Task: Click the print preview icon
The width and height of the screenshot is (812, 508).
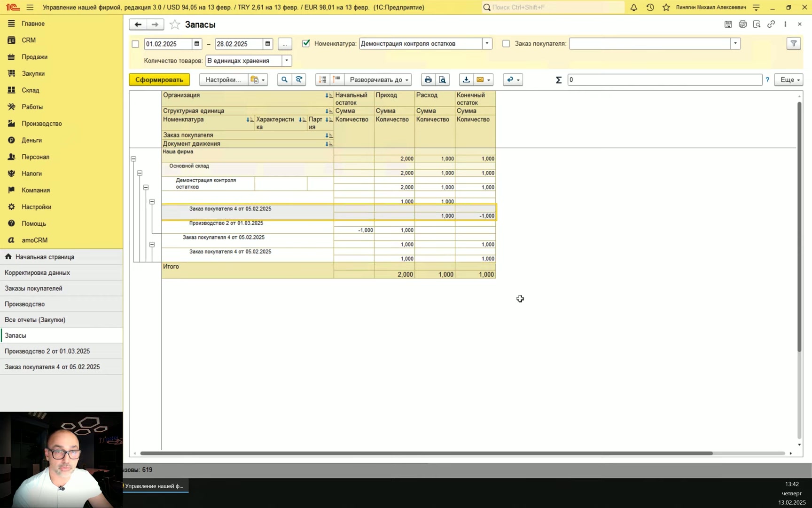Action: (x=443, y=80)
